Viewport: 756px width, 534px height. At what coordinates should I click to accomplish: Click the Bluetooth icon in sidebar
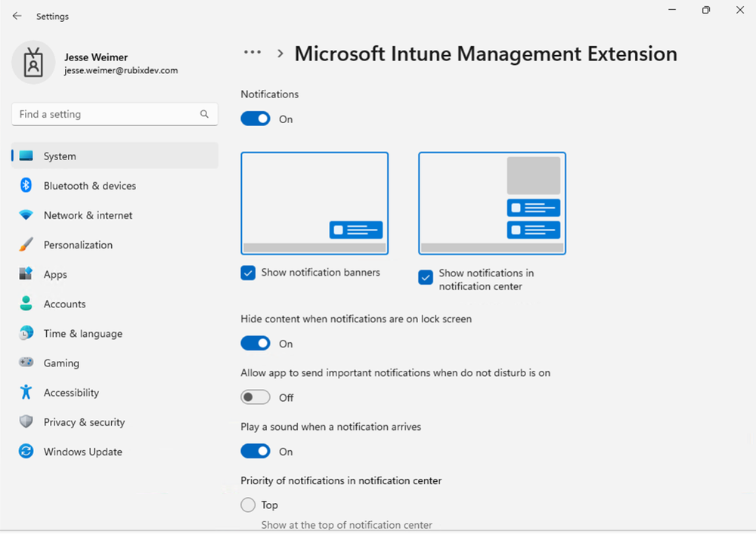point(26,185)
